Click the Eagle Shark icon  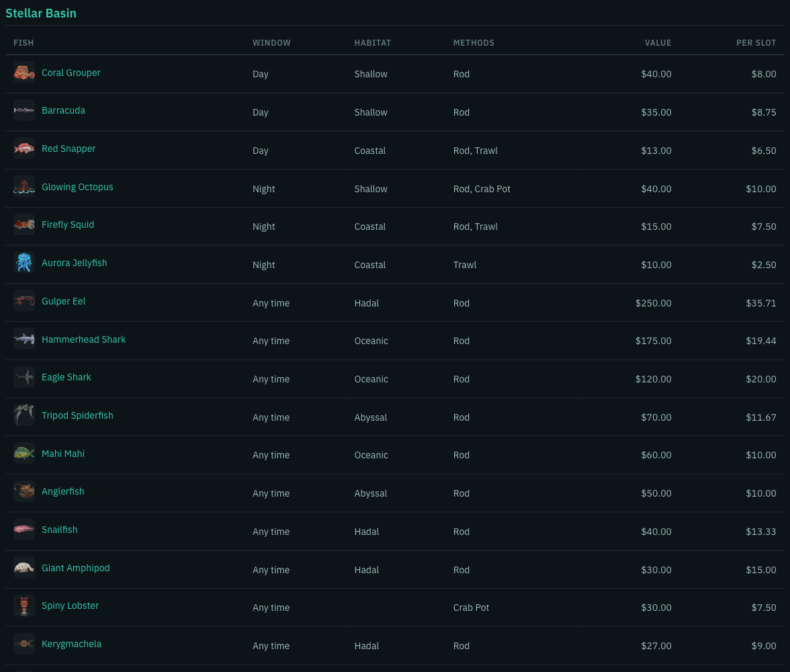[24, 377]
